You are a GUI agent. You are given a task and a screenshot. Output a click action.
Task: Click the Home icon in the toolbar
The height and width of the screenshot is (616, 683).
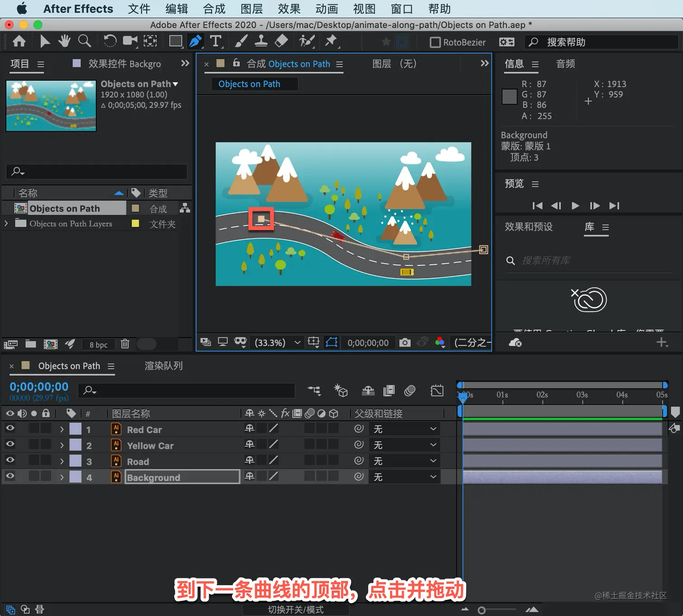19,42
